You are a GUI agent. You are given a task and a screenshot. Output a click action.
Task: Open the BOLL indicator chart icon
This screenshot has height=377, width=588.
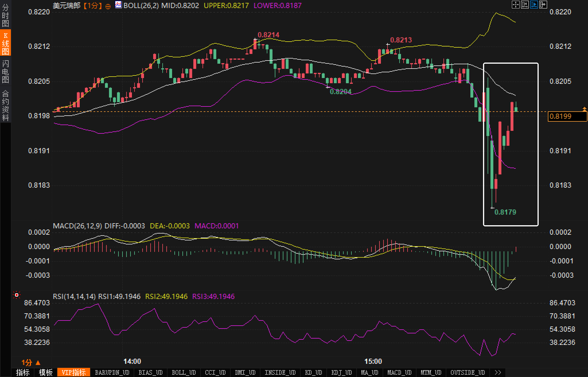pyautogui.click(x=118, y=5)
